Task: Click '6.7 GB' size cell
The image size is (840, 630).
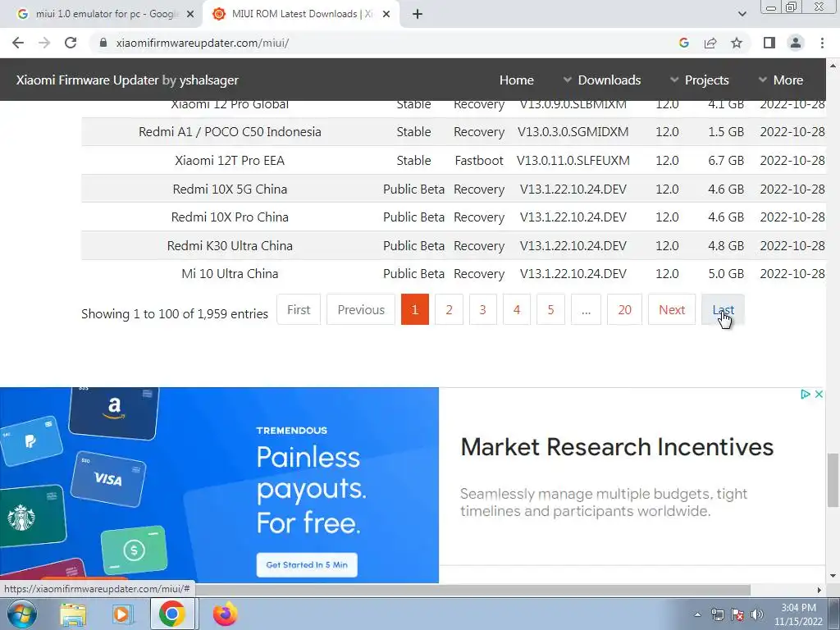Action: pos(726,160)
